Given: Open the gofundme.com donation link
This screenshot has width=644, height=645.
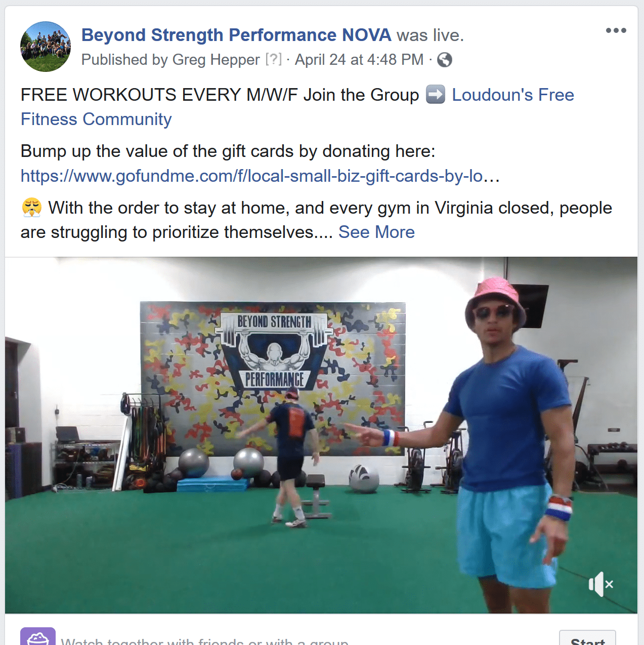Looking at the screenshot, I should [260, 176].
